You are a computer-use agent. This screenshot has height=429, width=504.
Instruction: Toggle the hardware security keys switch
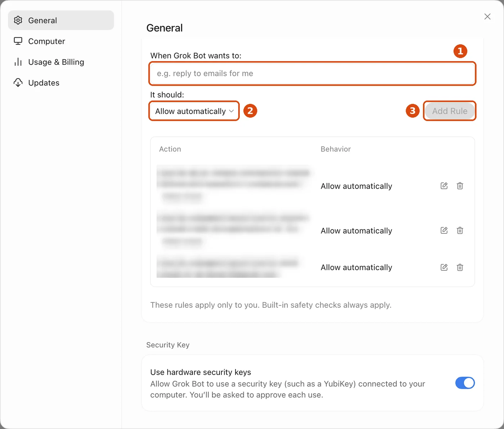[465, 383]
